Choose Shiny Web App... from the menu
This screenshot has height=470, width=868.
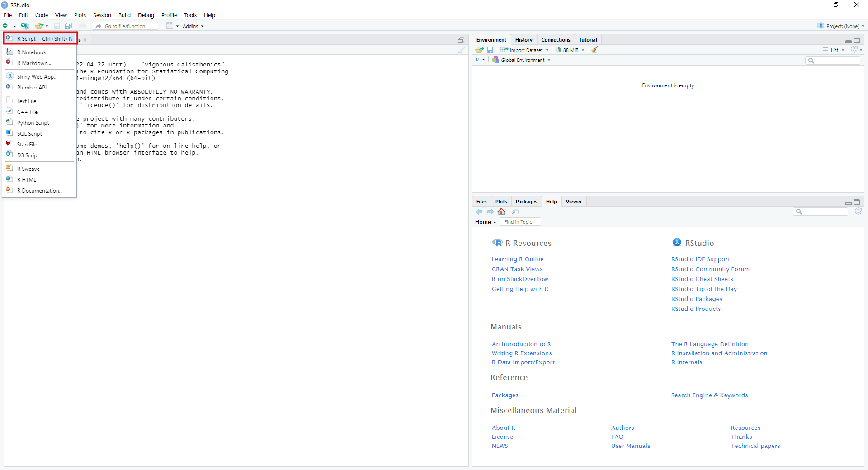coord(40,76)
